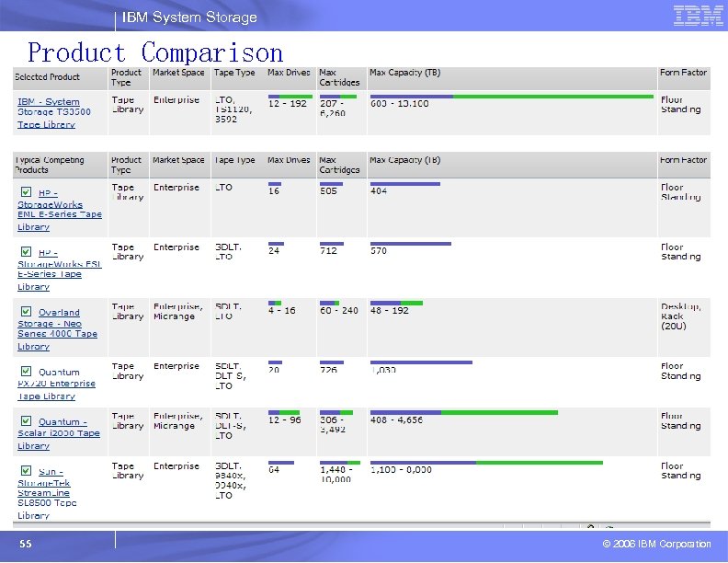
Task: Click the IBM max capacity bar 600 - 10,100
Action: coord(512,97)
